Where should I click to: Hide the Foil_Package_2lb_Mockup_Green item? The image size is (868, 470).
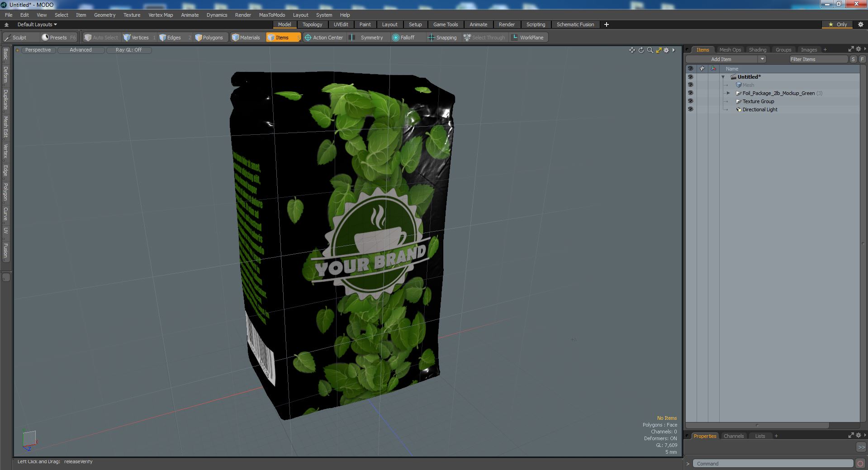(x=690, y=93)
